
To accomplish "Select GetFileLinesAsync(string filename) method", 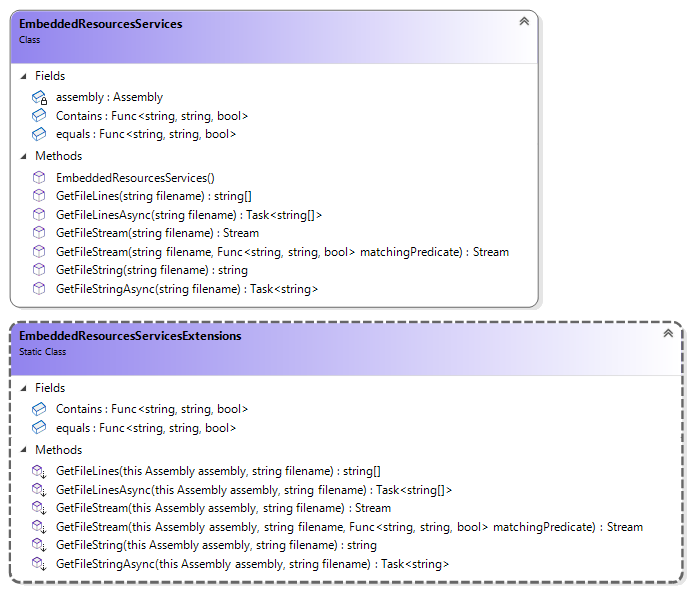I will (x=189, y=215).
